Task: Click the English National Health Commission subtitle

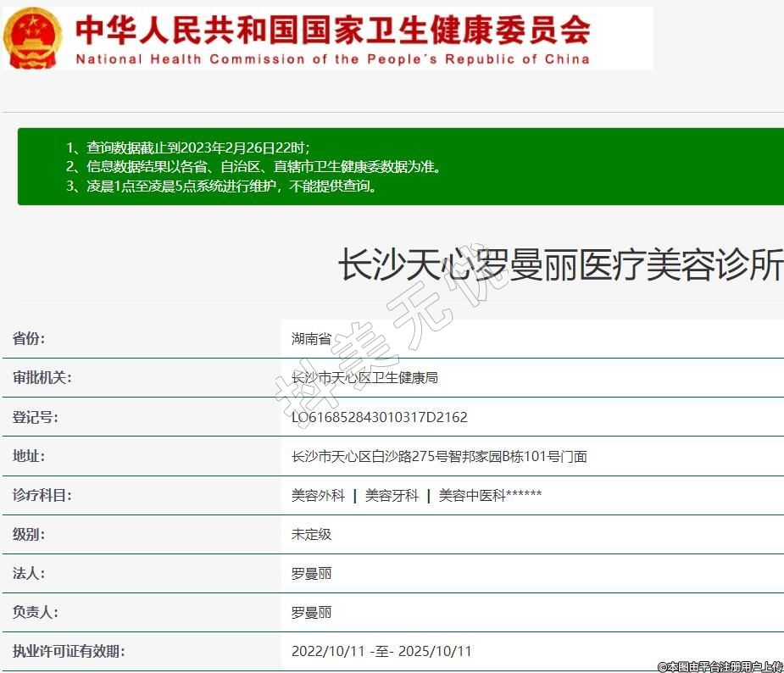Action: click(x=332, y=59)
